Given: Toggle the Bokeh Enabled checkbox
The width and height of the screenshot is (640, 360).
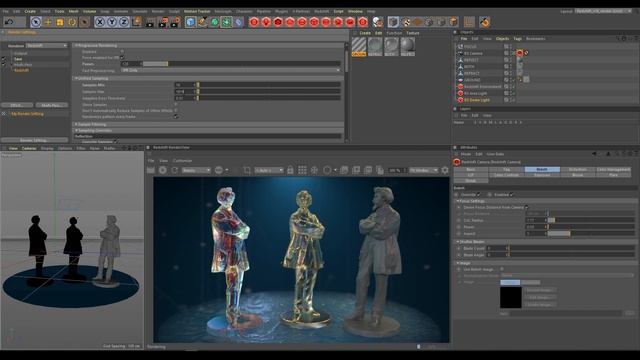Looking at the screenshot, I should [512, 195].
